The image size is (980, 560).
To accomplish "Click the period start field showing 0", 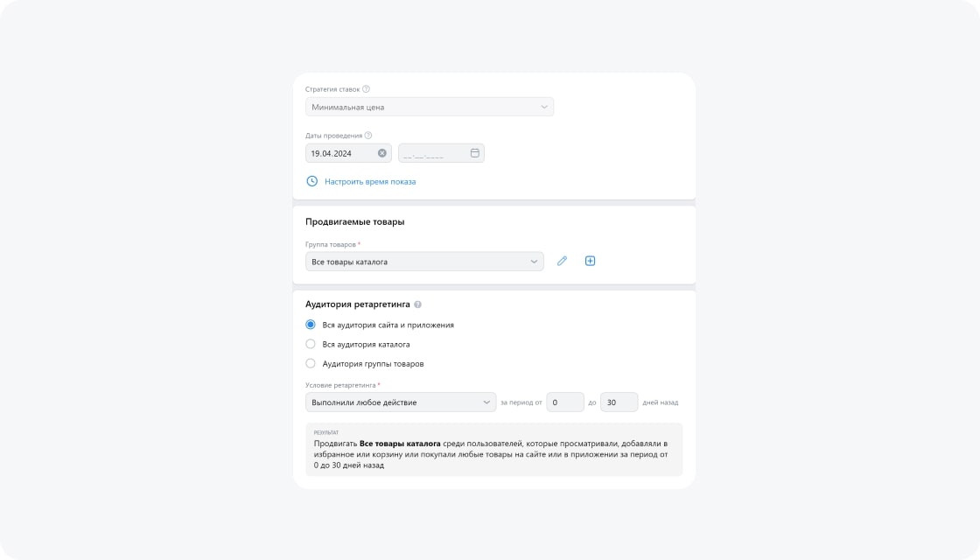I will pos(565,402).
